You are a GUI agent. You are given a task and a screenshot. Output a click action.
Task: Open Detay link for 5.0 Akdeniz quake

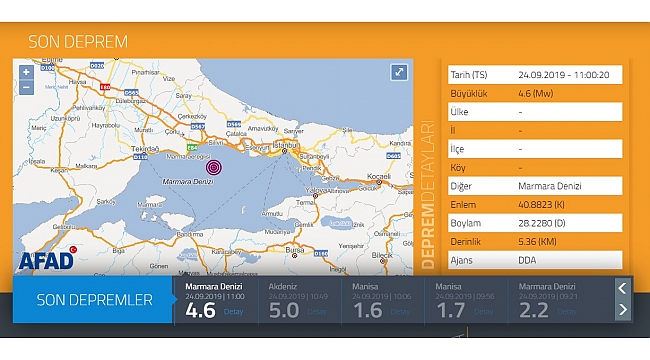coord(317,311)
